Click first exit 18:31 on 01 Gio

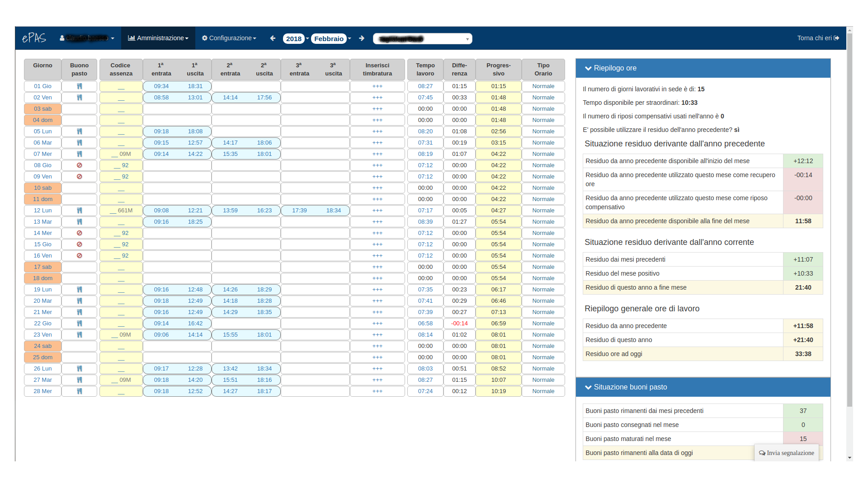coord(195,86)
